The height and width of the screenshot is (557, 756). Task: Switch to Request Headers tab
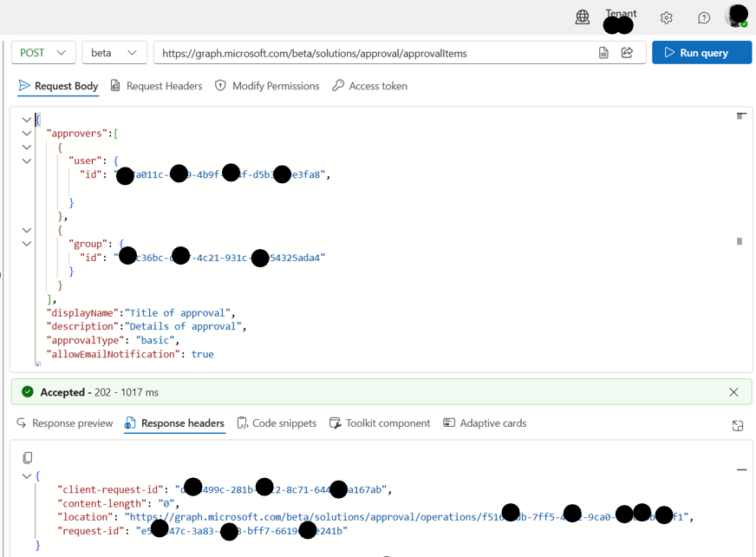157,86
